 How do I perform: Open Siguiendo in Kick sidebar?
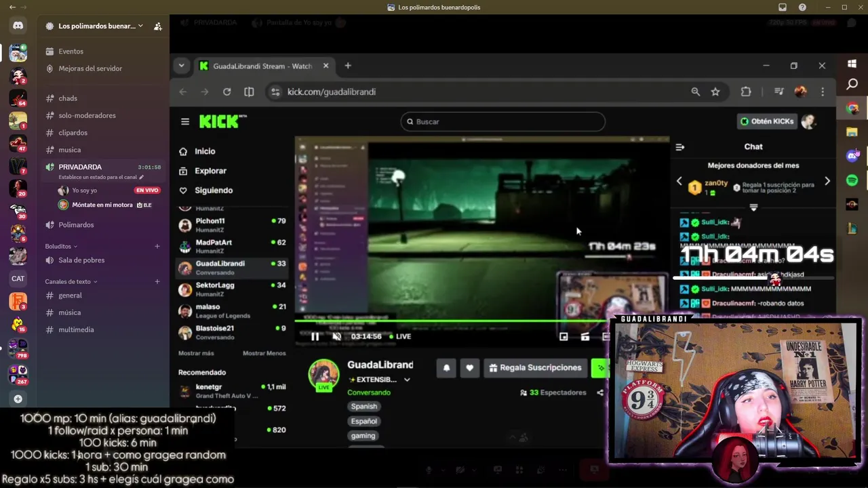[x=214, y=190]
